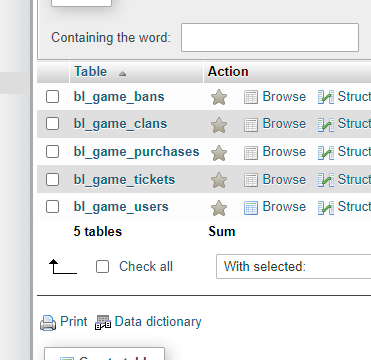Select the bl_game_tickets row checkbox
Image resolution: width=371 pixels, height=360 pixels.
[x=52, y=180]
